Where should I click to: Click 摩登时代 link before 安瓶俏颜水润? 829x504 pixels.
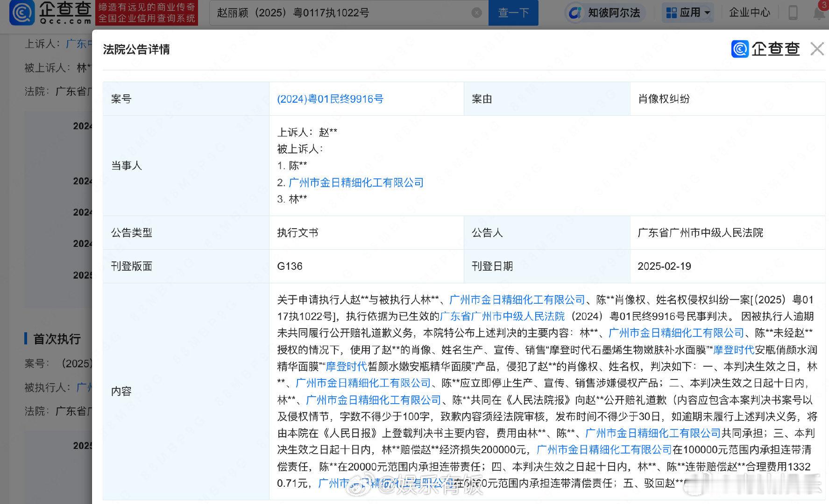pos(733,350)
